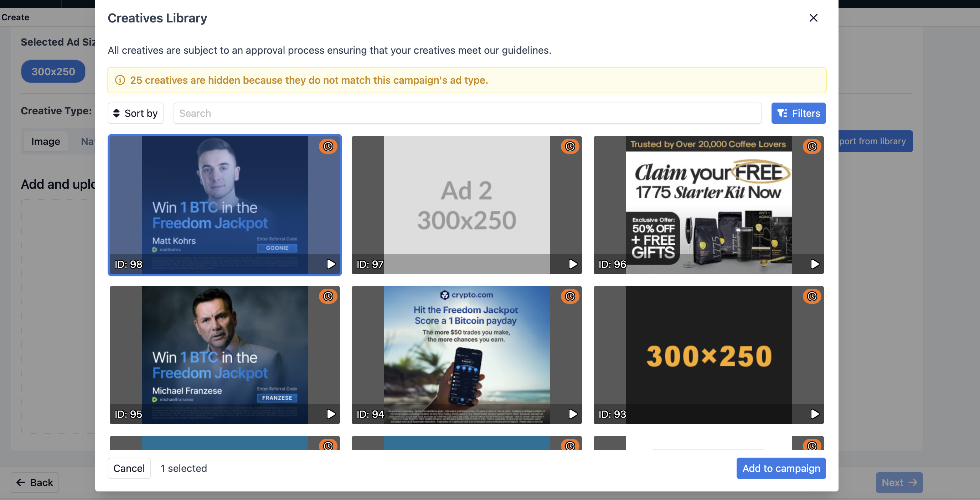Click Add to campaign button
Viewport: 980px width, 500px height.
(x=781, y=468)
